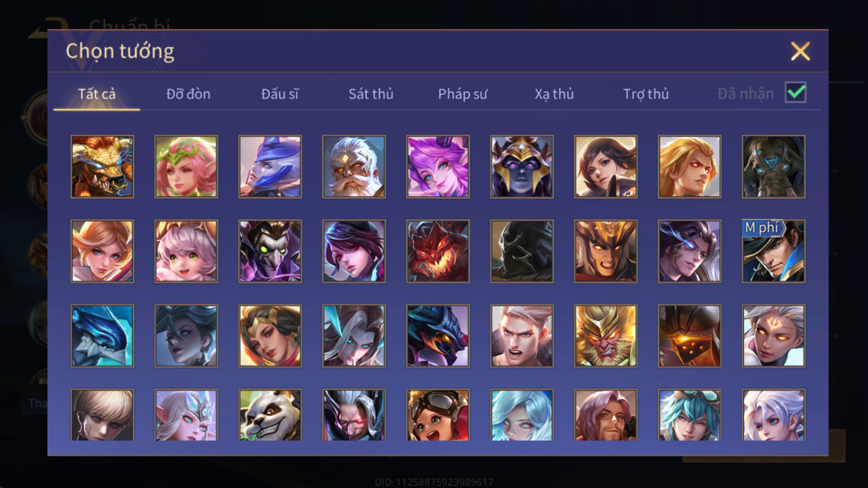The width and height of the screenshot is (868, 488).
Task: Select the goggles-wearing pilot girl hero
Action: tap(438, 415)
